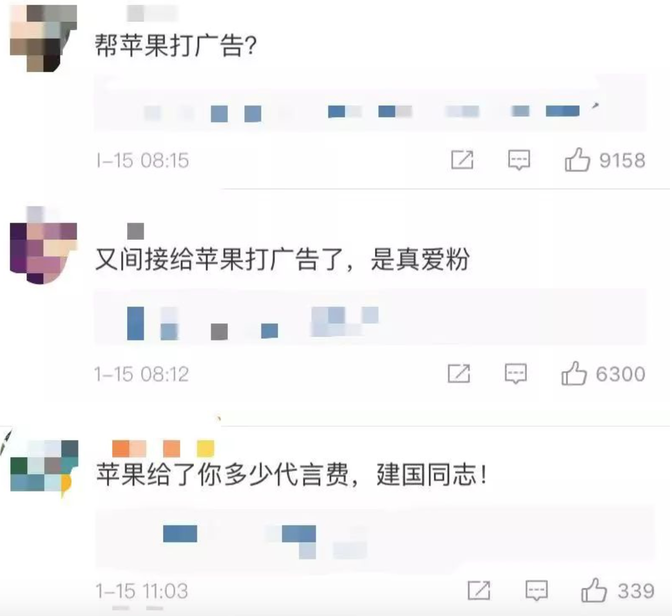
Task: Open username above 帮苹果打广告 comment
Action: click(x=152, y=13)
